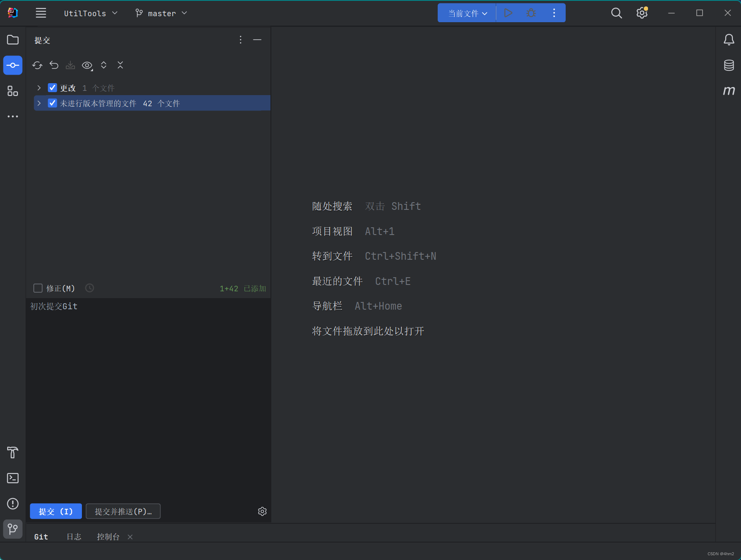Open commit options gear icon
Screen dimensions: 741x560
[262, 511]
